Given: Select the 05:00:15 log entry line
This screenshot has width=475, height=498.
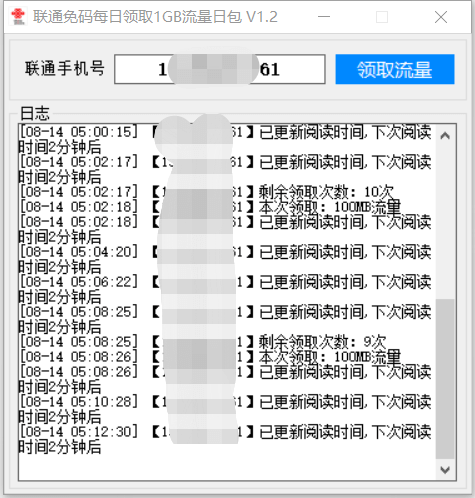Looking at the screenshot, I should (x=225, y=140).
